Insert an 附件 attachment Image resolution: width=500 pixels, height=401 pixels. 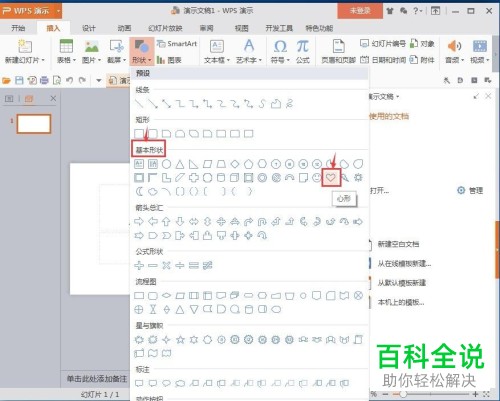[x=422, y=60]
